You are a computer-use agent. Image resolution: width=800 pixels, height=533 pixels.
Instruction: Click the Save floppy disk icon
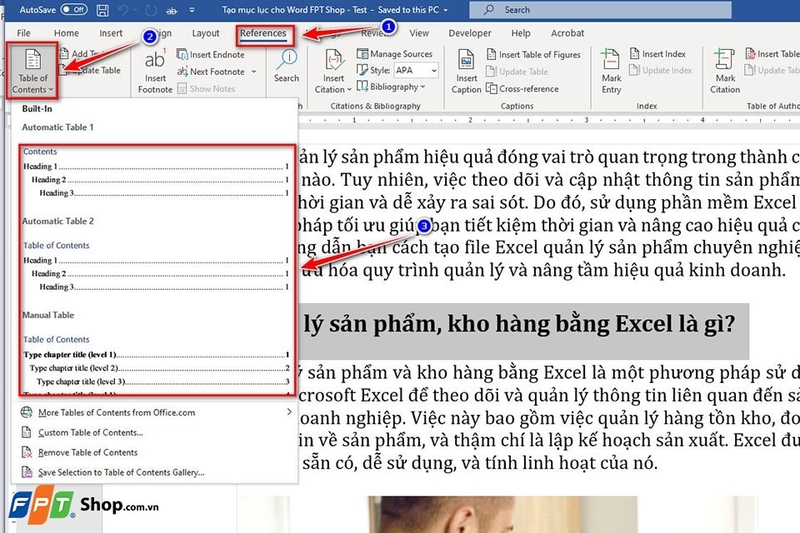[103, 10]
